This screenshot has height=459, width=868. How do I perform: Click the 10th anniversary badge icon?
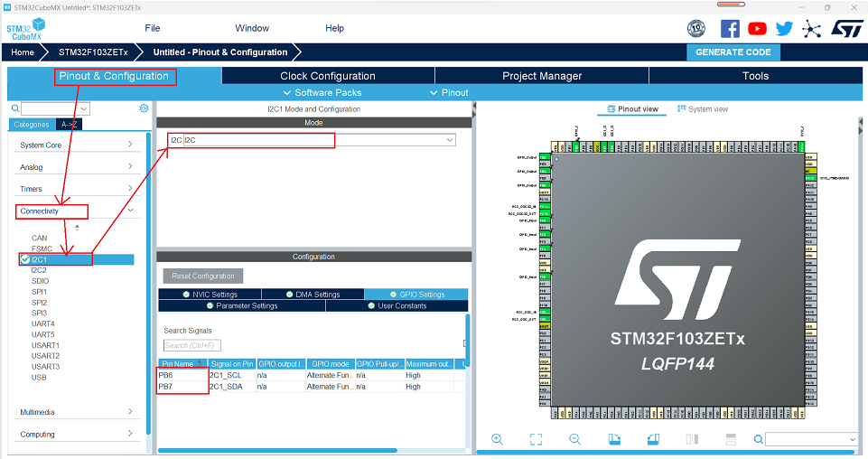695,28
